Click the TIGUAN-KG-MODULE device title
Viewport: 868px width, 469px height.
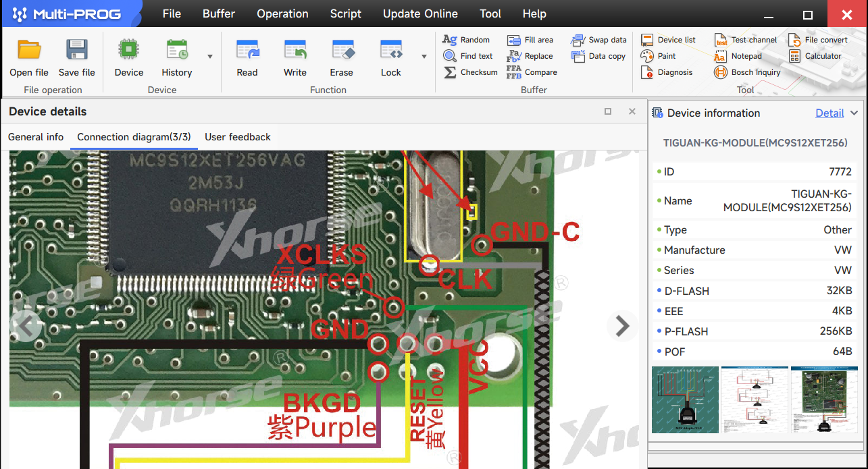pyautogui.click(x=755, y=143)
